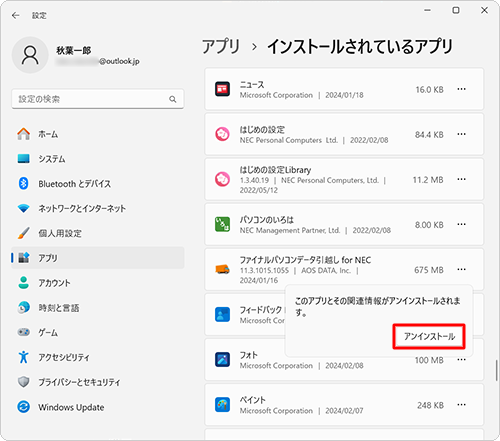Image resolution: width=500 pixels, height=441 pixels.
Task: Click the ニュース app icon
Action: tap(222, 89)
